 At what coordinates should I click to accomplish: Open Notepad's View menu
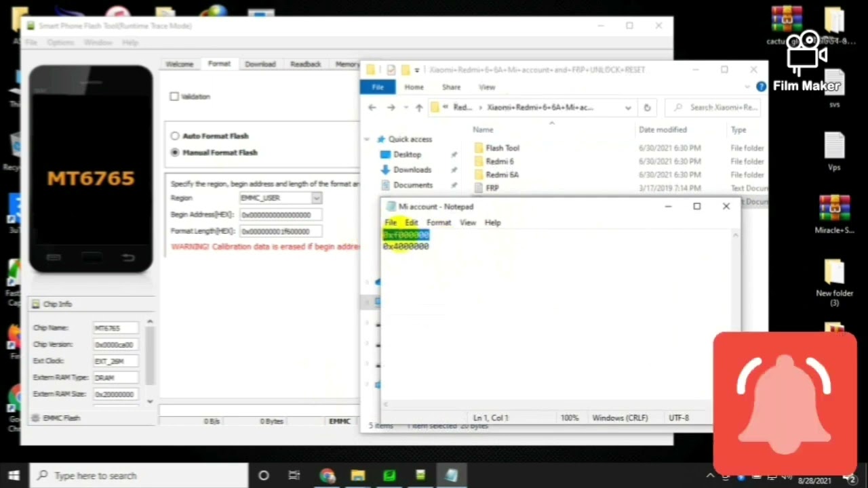click(468, 222)
